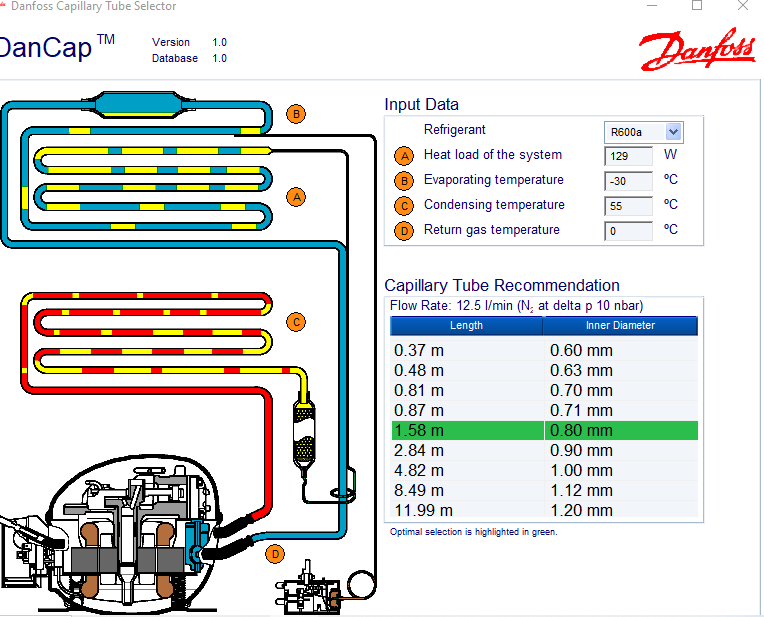The image size is (764, 617).
Task: Click the Evaporating temperature input box
Action: (x=628, y=181)
